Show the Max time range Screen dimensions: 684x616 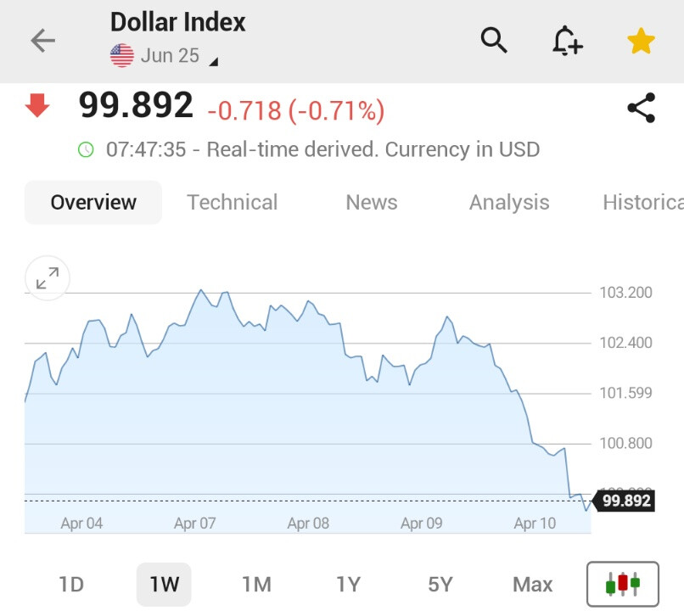[533, 584]
